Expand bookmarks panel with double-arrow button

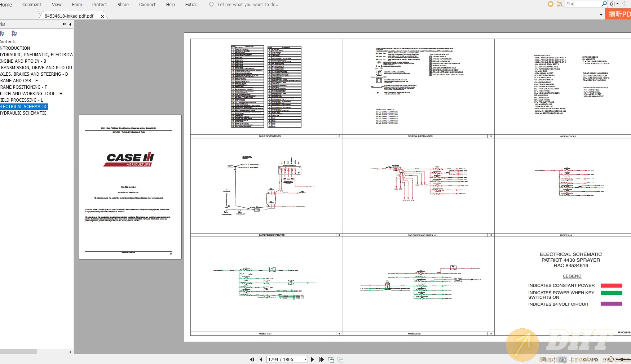click(x=65, y=24)
